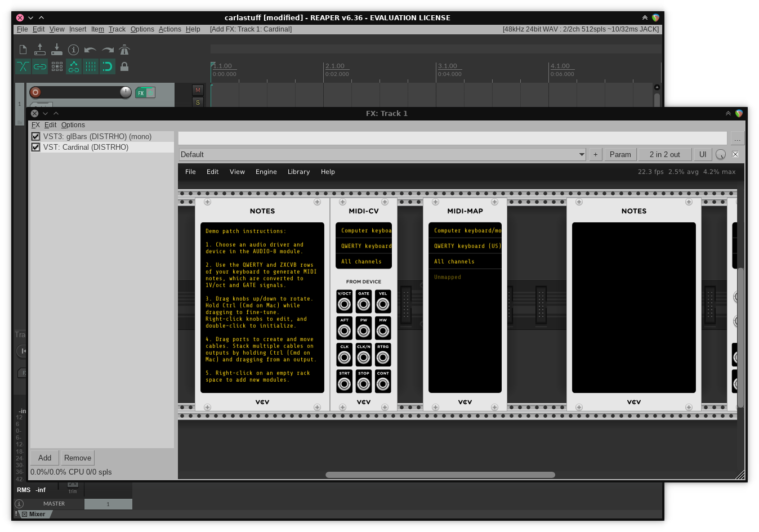Screen dimensions: 759x532
Task: Click the ellipsis button beside comment field
Action: [738, 138]
